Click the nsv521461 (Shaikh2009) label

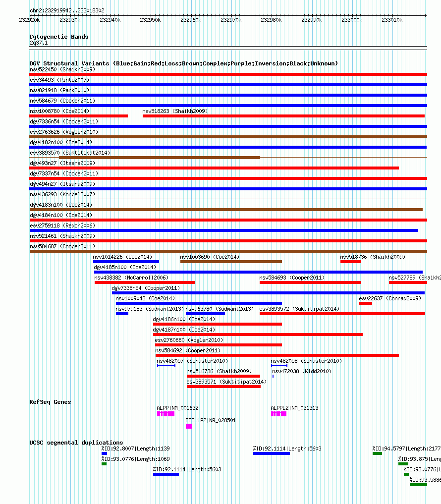62,236
